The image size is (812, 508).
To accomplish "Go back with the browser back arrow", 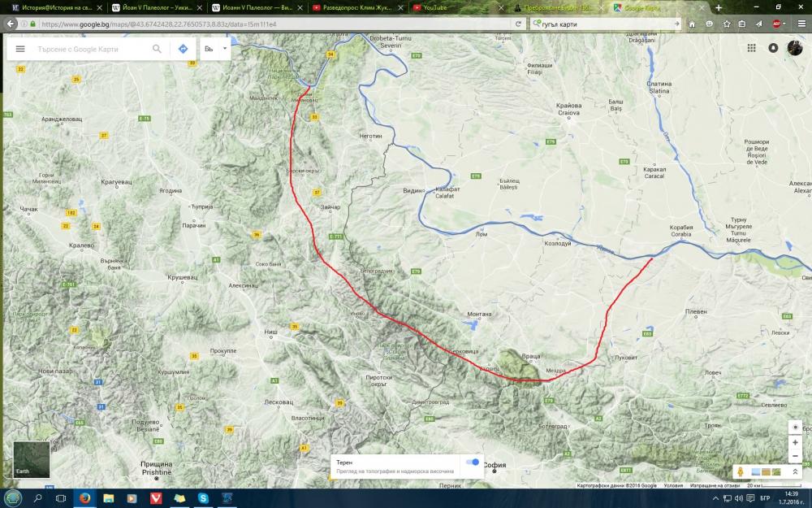I will [11, 24].
